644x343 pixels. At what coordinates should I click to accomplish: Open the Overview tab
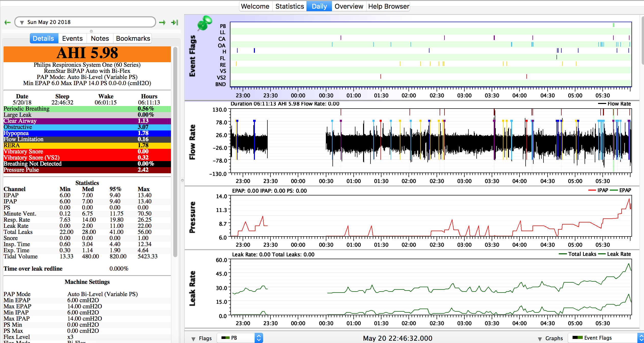coord(349,6)
